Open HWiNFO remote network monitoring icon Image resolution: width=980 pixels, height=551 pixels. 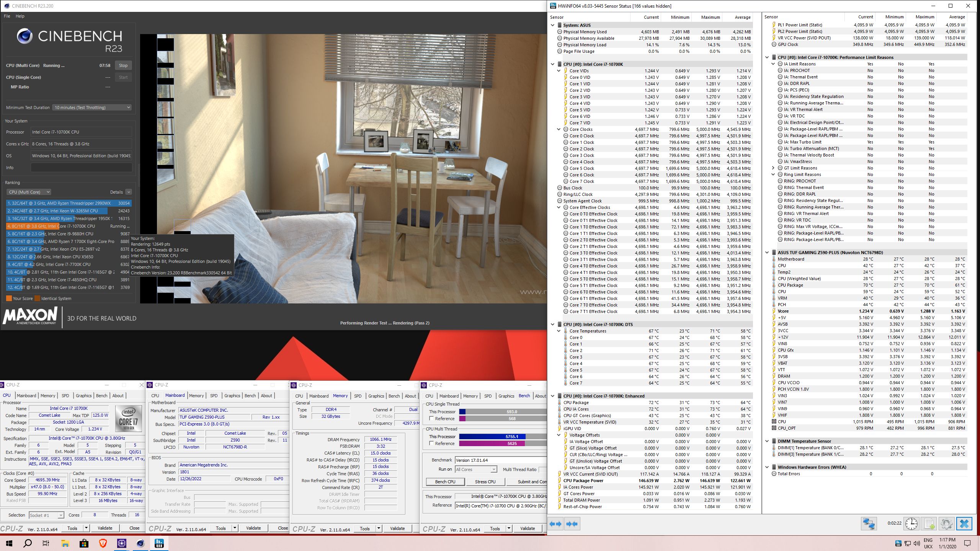869,524
